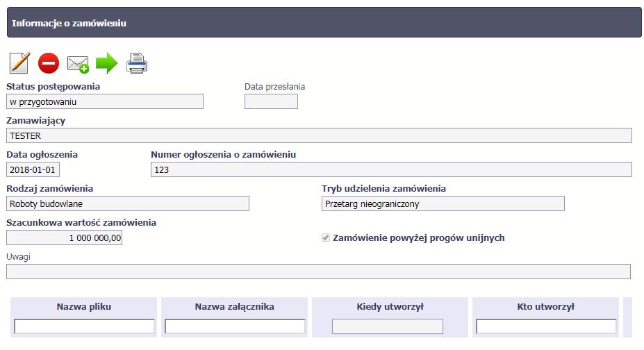Click the Informacje o zamówieniu header bar

click(324, 22)
